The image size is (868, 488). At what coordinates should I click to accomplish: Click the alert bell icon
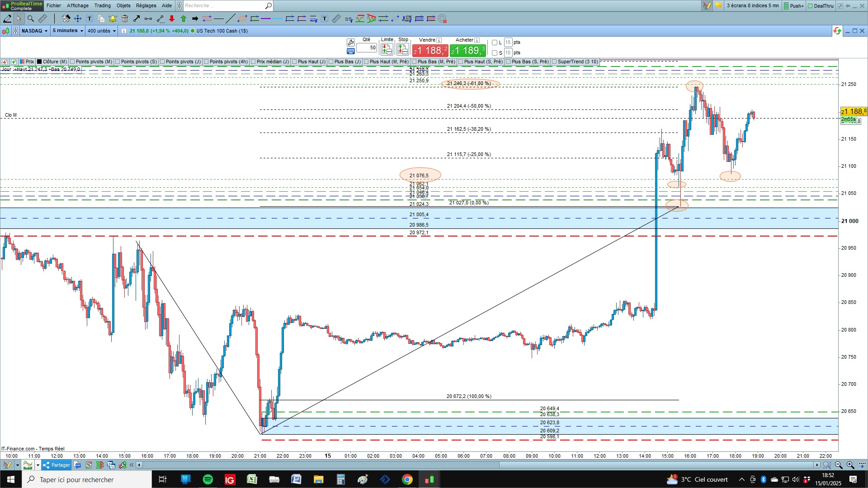(113, 19)
